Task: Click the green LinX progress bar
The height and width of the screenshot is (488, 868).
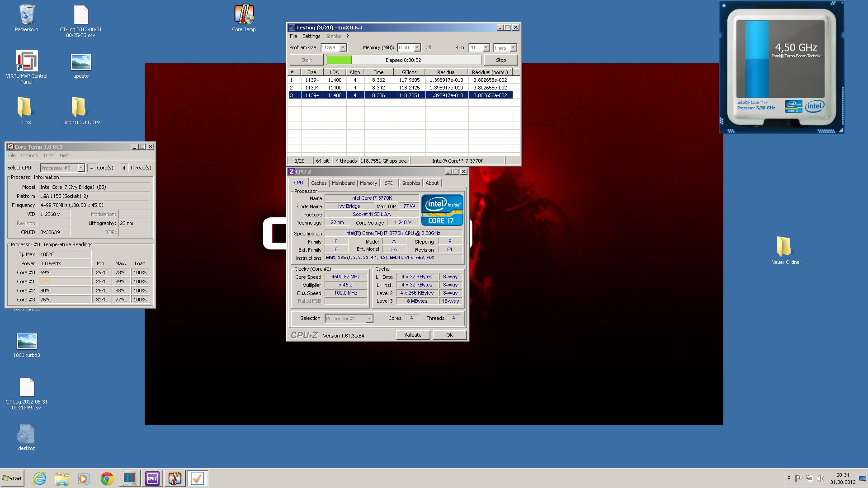Action: 339,60
